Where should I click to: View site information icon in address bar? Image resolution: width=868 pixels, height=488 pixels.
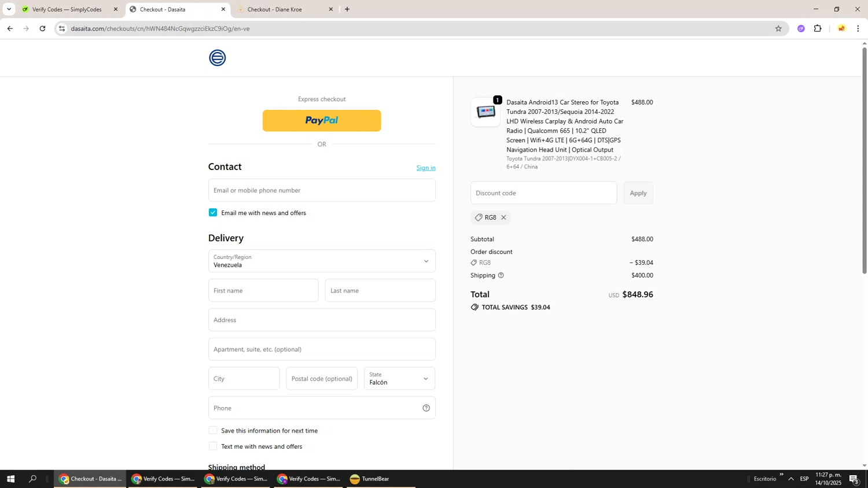point(62,28)
